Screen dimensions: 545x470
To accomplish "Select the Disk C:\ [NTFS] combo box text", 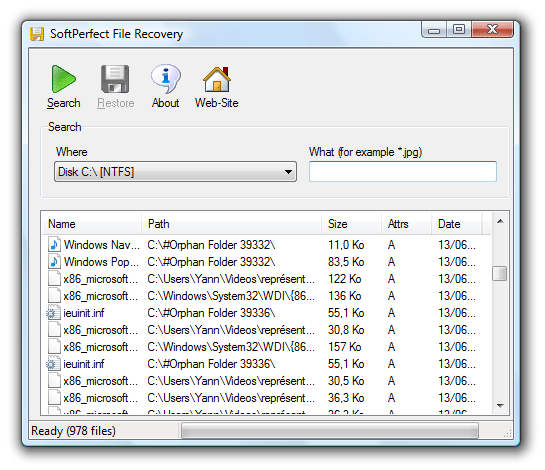I will coord(96,172).
